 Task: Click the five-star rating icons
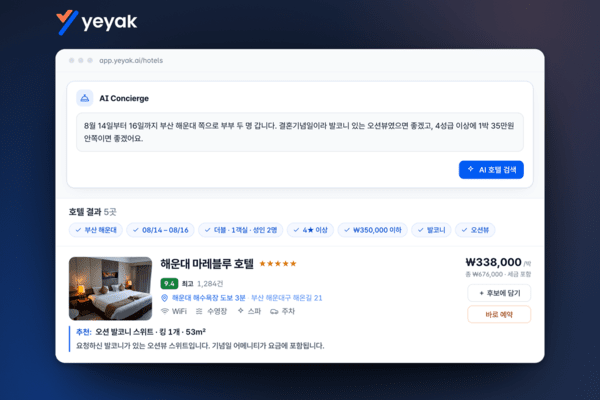click(x=278, y=263)
